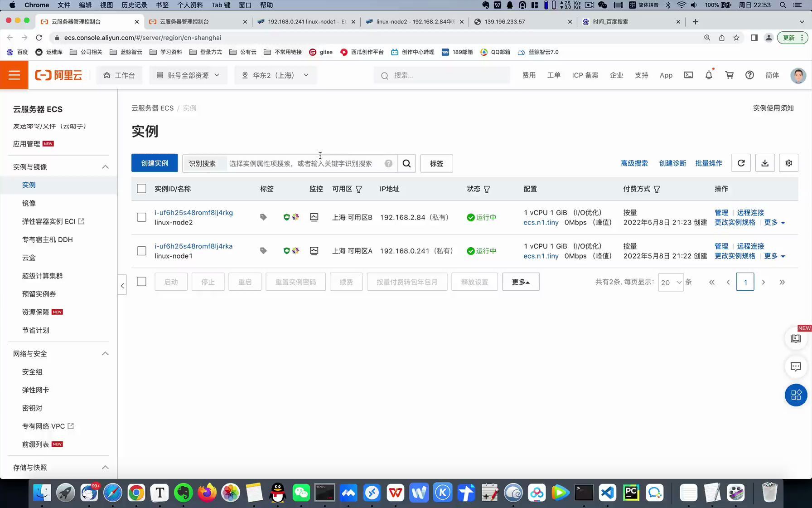The image size is (812, 508).
Task: Click security shield icon for linux-node1
Action: [x=286, y=251]
